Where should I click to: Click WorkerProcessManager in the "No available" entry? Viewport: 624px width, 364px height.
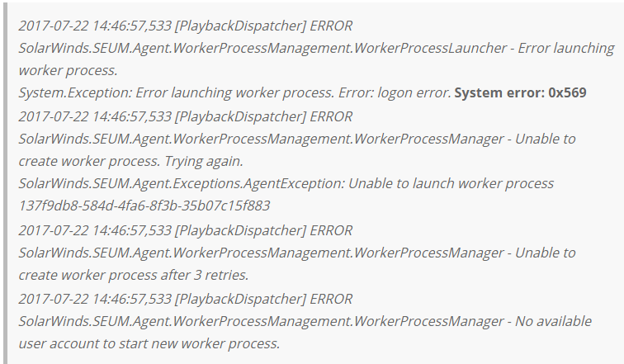coord(429,319)
